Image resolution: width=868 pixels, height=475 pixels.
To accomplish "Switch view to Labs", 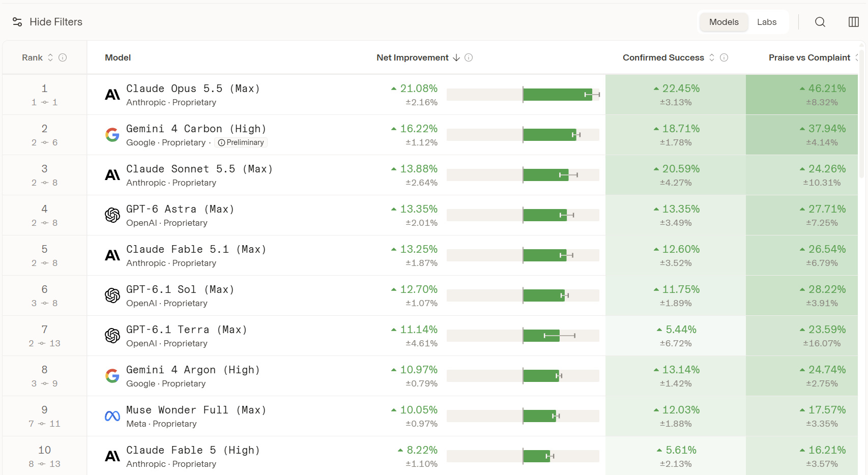I will pos(766,22).
